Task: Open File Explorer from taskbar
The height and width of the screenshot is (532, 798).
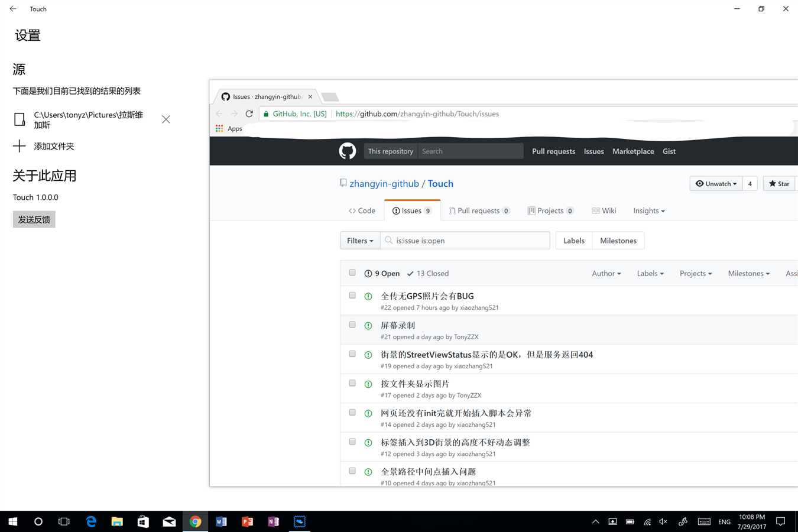Action: [117, 521]
